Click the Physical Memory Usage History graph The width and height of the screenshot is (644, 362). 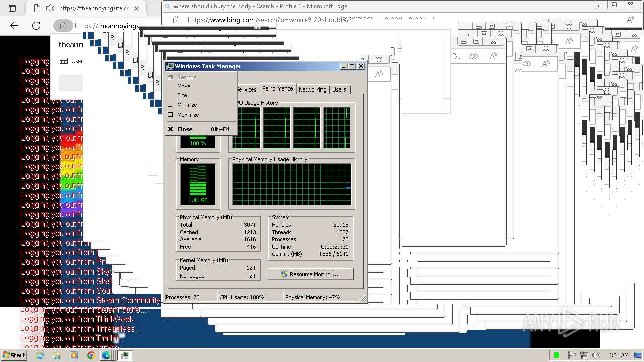click(291, 185)
